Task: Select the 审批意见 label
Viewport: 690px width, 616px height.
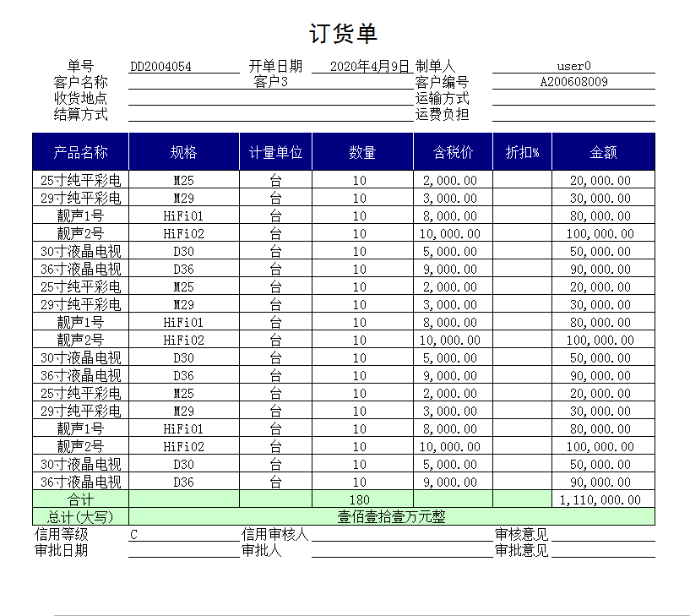Action: 521,550
